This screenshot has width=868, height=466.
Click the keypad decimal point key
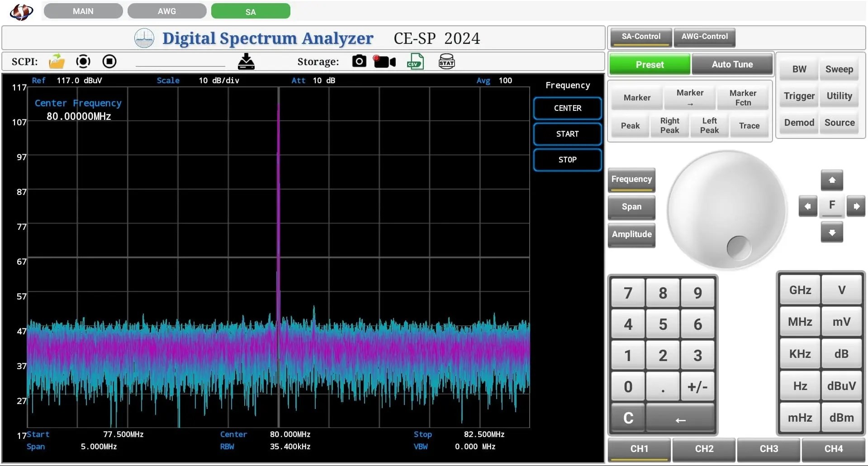tap(663, 387)
